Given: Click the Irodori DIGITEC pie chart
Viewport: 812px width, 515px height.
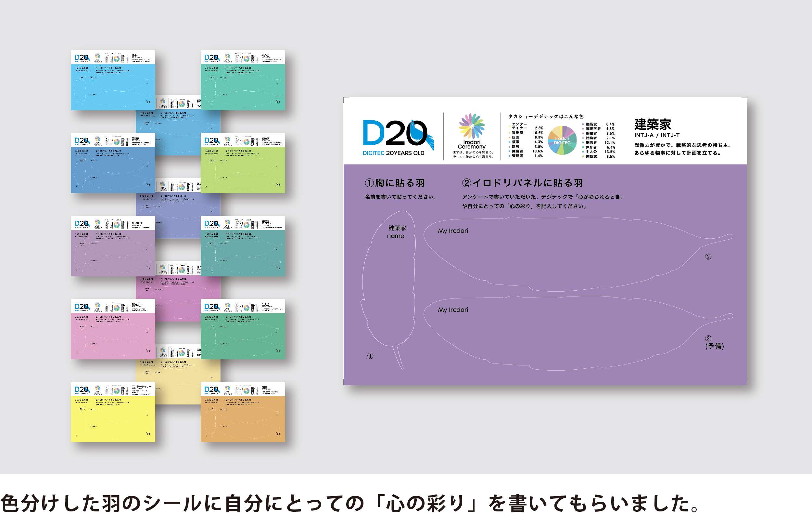Looking at the screenshot, I should (562, 140).
